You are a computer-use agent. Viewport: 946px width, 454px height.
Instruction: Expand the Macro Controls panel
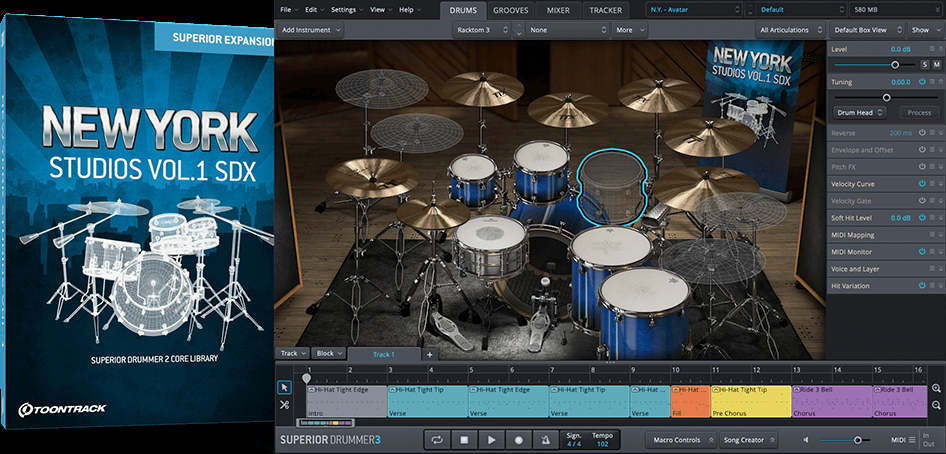click(682, 440)
